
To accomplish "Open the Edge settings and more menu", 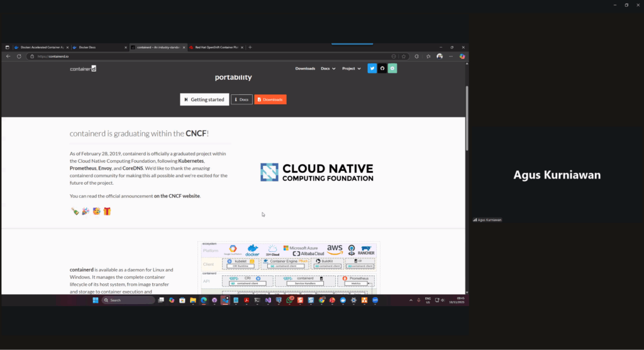I will pyautogui.click(x=451, y=56).
